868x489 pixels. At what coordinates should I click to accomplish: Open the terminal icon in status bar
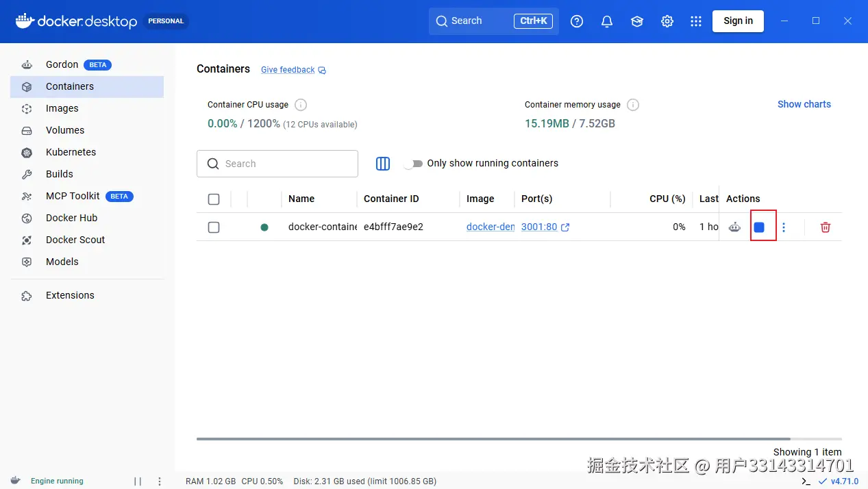click(806, 481)
